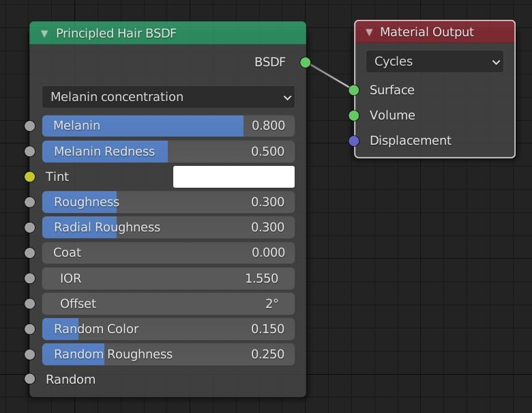The width and height of the screenshot is (532, 413).
Task: Click the Coat value field
Action: tap(168, 253)
